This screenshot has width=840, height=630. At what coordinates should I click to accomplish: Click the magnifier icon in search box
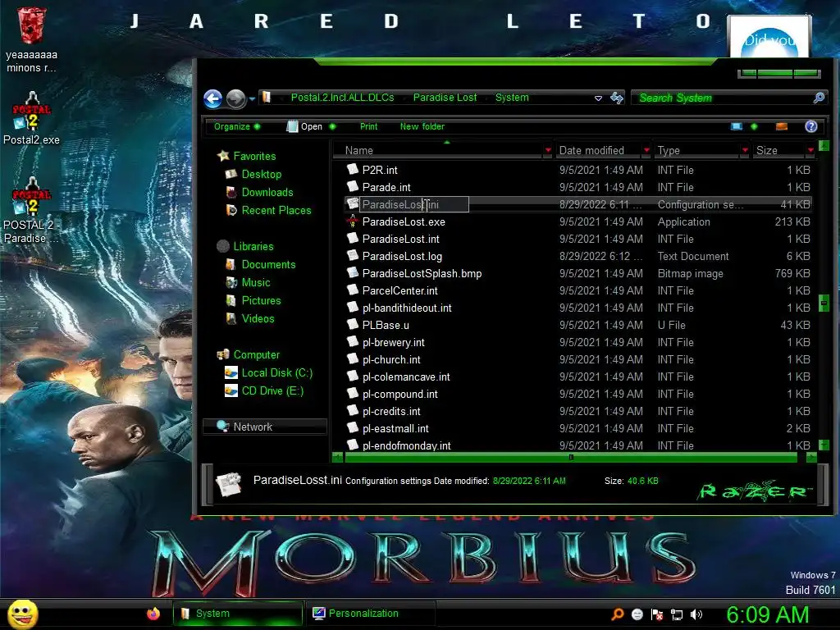pos(819,98)
